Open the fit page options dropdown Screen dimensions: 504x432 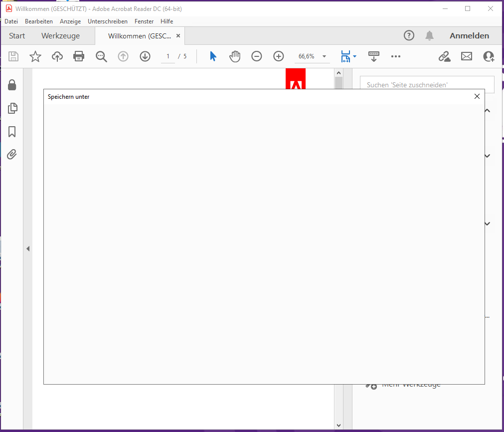tap(354, 56)
